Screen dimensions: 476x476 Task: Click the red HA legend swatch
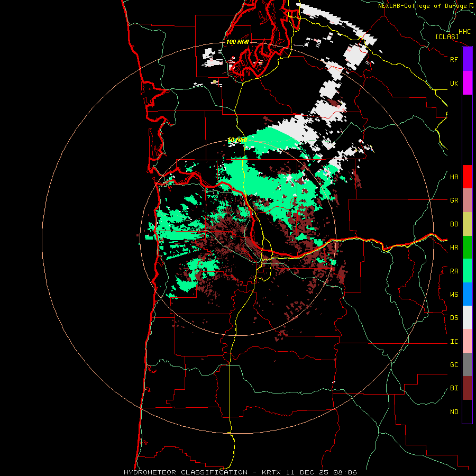pyautogui.click(x=467, y=177)
